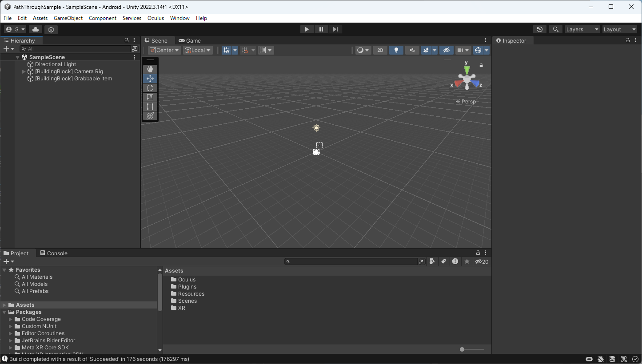Toggle scene lighting in Scene view
This screenshot has height=364, width=642.
pos(395,50)
